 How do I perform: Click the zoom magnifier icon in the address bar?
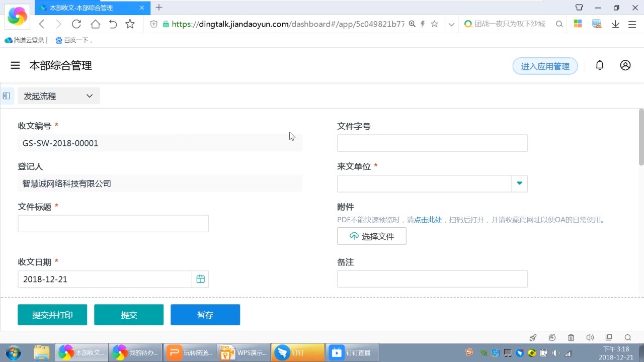pos(412,24)
